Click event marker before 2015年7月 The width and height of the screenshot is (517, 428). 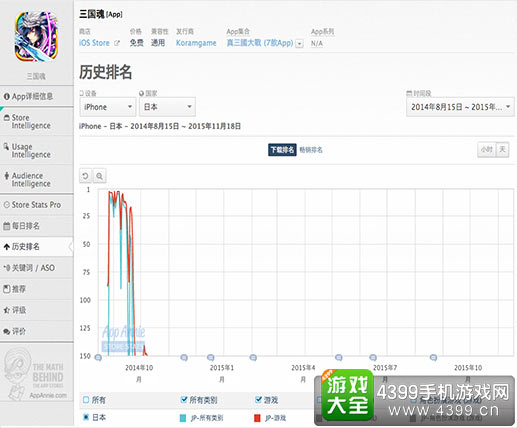coord(373,358)
